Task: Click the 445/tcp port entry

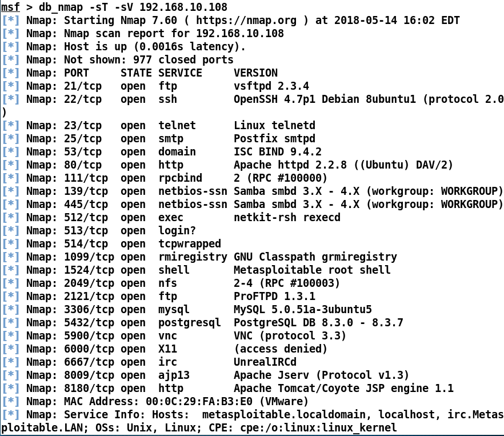Action: point(86,205)
